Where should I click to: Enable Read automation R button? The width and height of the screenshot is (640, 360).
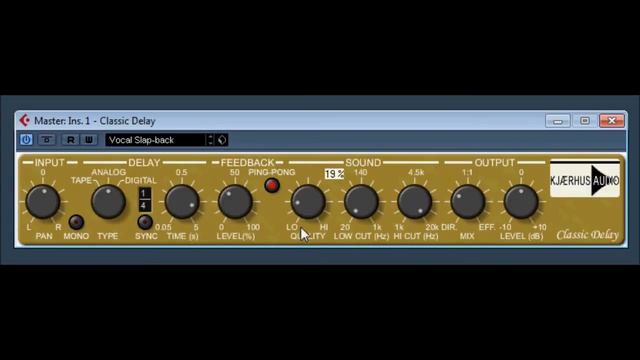(x=71, y=140)
